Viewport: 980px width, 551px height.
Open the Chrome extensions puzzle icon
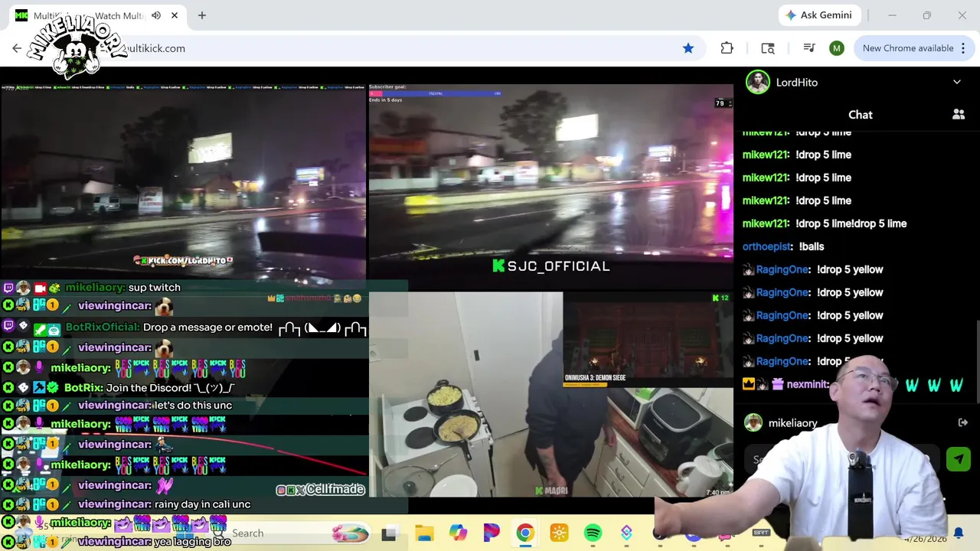727,48
